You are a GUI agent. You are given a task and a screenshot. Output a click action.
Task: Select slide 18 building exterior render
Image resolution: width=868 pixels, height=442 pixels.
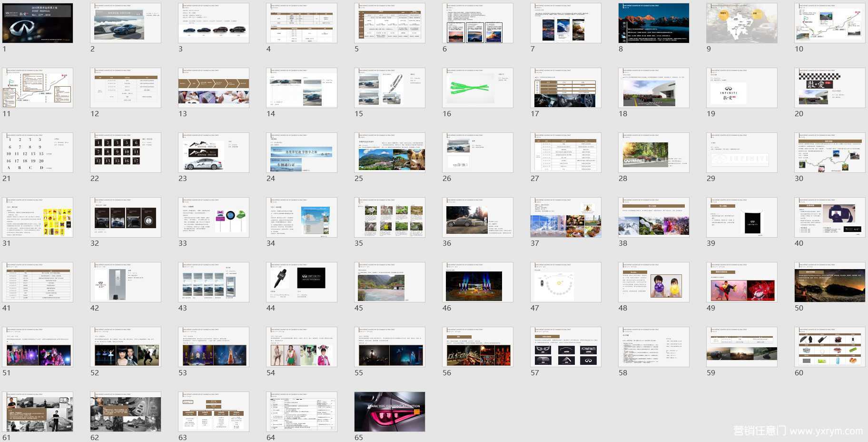[654, 88]
